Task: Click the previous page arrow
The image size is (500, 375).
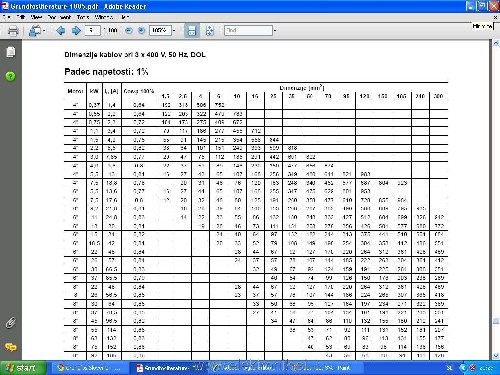Action: (61, 31)
